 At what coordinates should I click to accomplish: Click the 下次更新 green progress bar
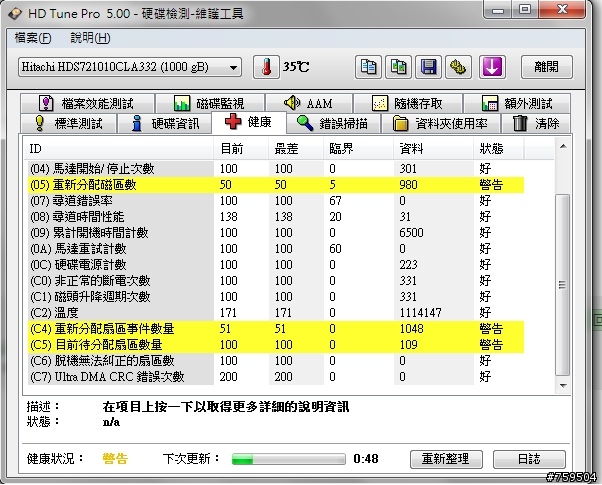click(288, 459)
